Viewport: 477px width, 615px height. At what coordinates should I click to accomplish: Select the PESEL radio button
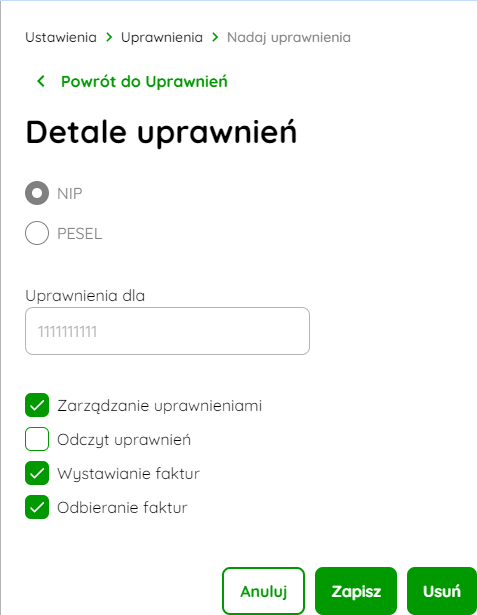(37, 233)
